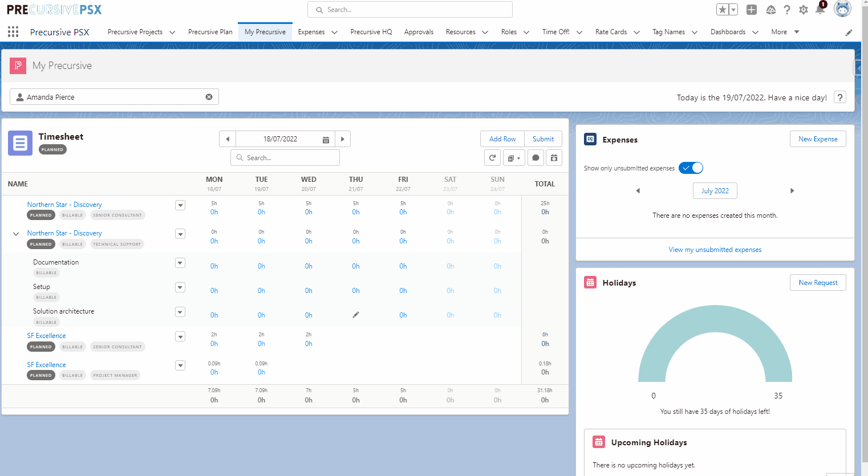
Task: Open the Approvals tab
Action: pyautogui.click(x=419, y=32)
